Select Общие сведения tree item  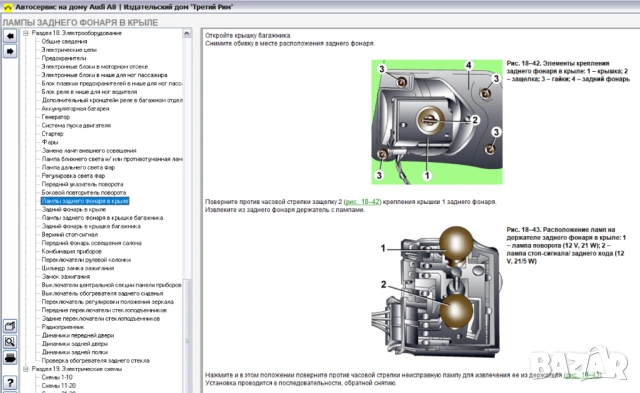click(x=64, y=41)
